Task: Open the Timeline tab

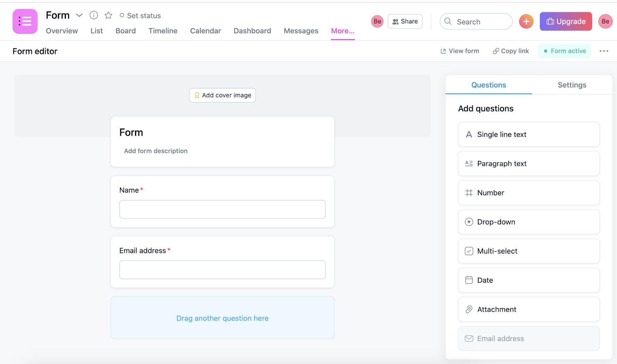Action: click(x=163, y=31)
